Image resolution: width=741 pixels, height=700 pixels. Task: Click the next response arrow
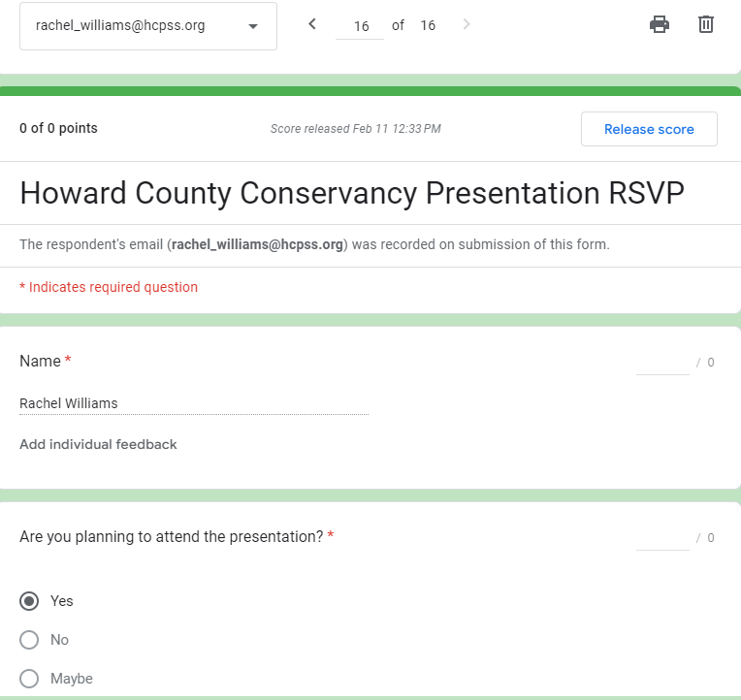tap(467, 25)
